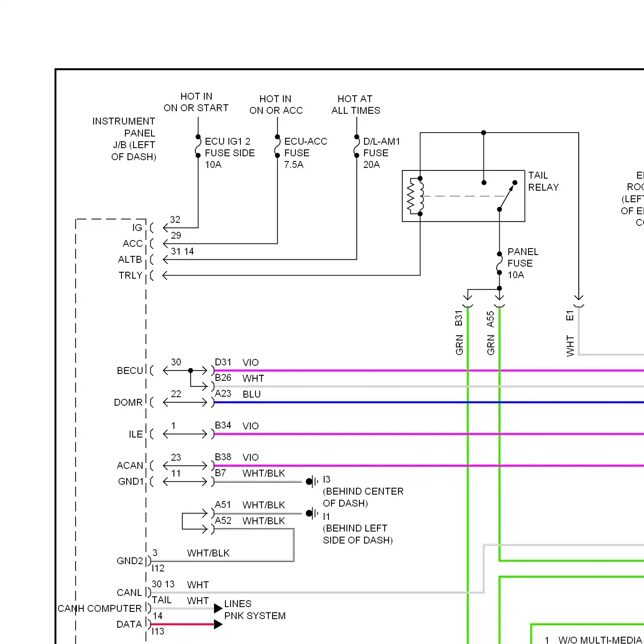The width and height of the screenshot is (644, 644).
Task: Click the 'ECU-ACC FUSE 7.5A' text
Action: (305, 153)
